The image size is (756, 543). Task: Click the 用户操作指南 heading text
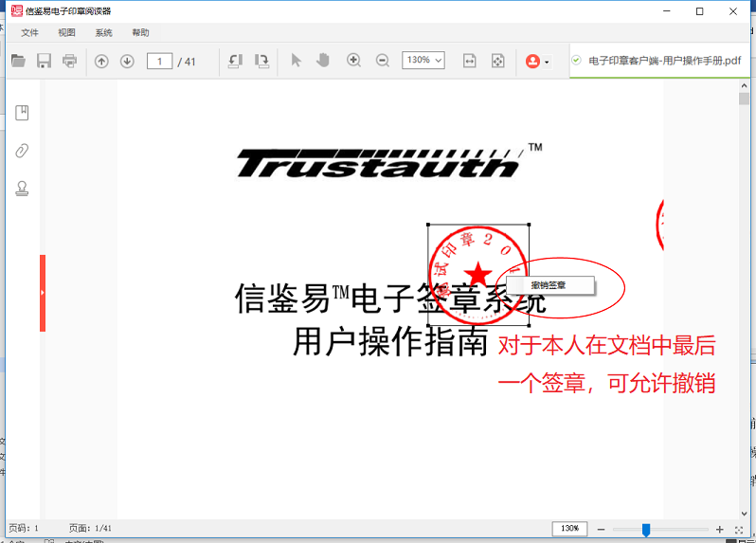(390, 341)
